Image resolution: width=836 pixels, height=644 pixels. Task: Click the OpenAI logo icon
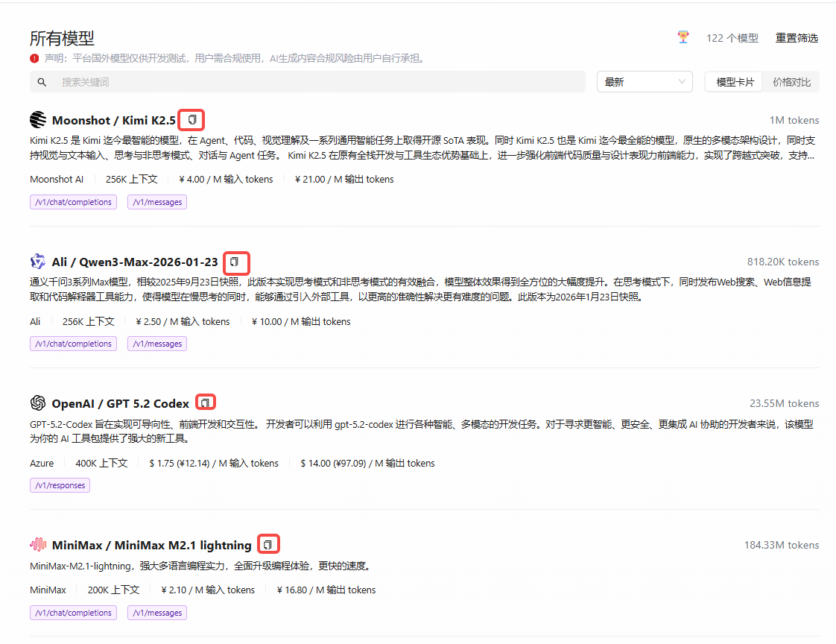click(38, 402)
